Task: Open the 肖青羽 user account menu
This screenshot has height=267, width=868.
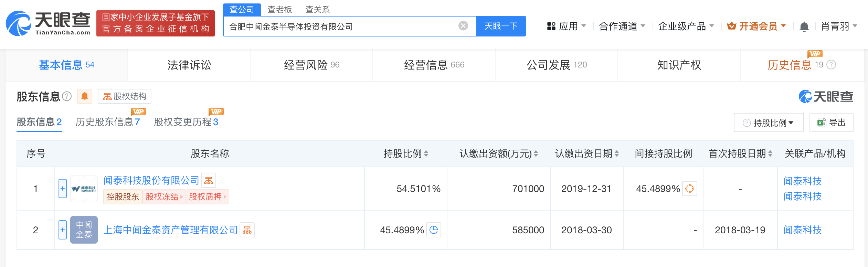Action: coord(839,26)
